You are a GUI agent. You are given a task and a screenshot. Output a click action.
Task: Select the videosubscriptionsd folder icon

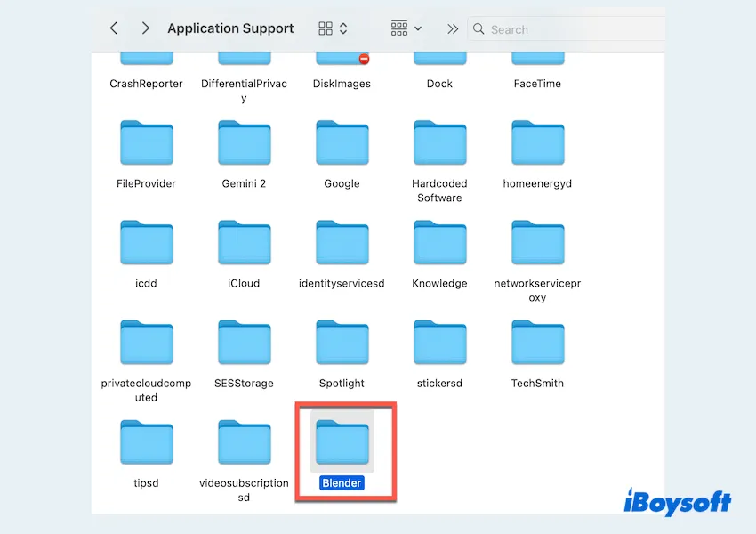coord(245,442)
